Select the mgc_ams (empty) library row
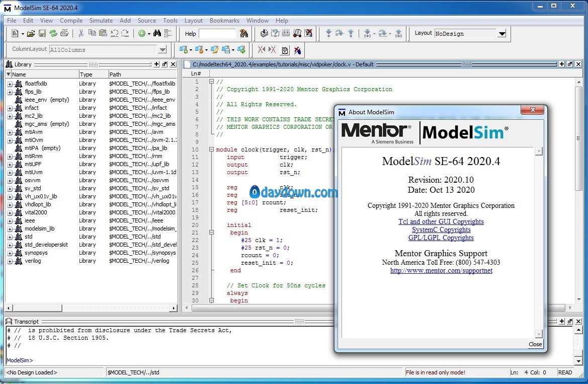 point(91,124)
